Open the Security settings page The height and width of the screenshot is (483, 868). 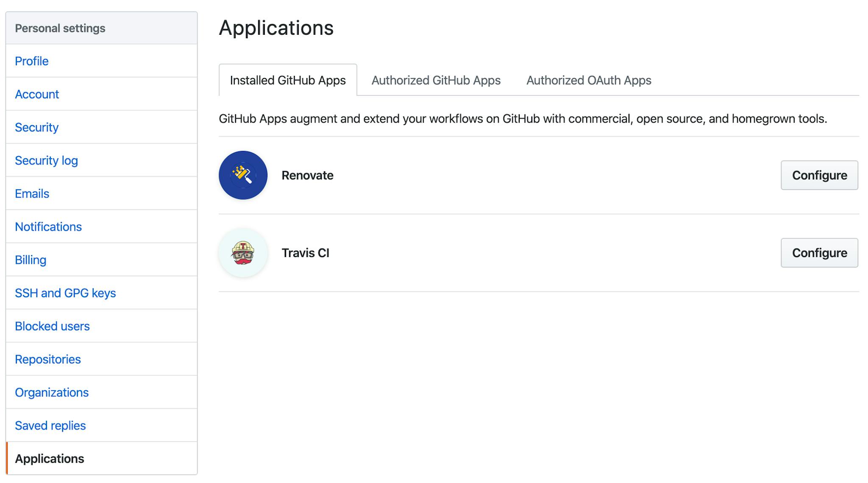pos(36,127)
